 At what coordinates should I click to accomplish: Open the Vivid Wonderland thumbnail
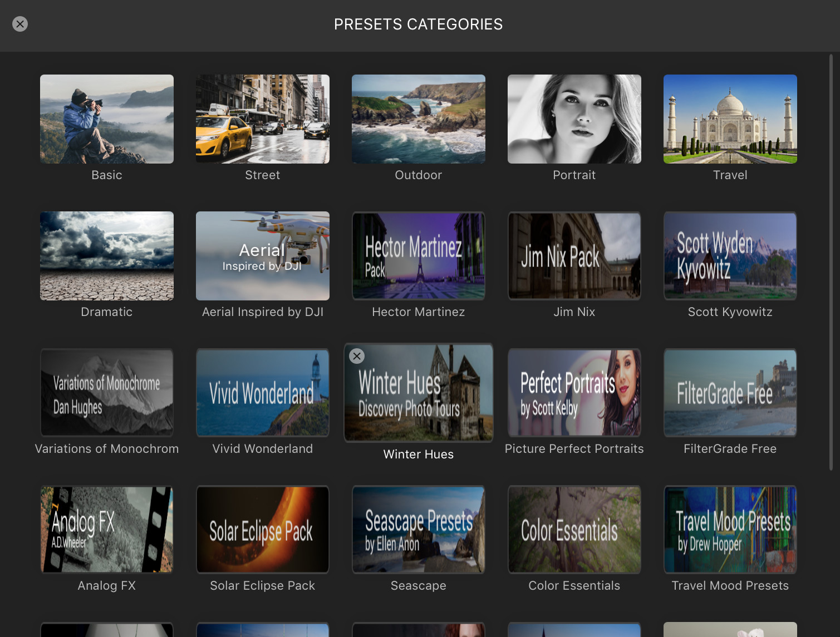point(263,393)
